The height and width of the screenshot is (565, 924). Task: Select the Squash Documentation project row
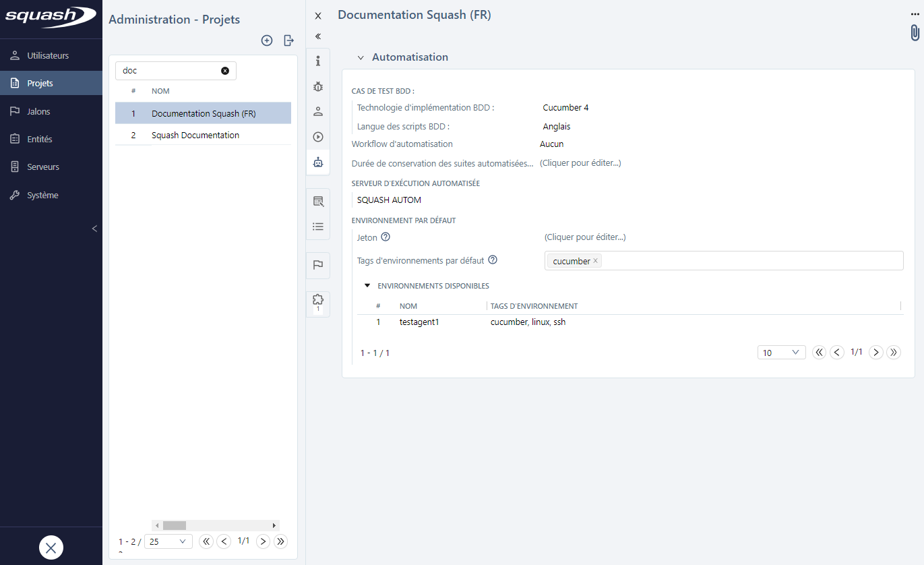203,135
